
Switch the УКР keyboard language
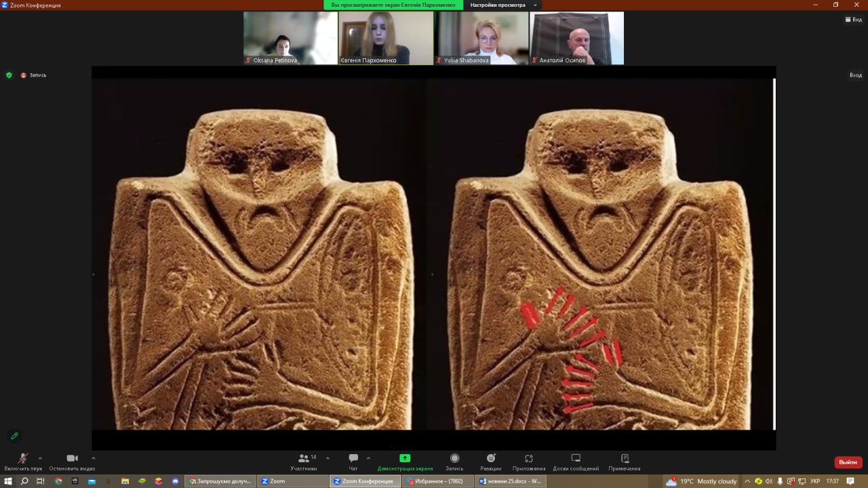(x=815, y=481)
